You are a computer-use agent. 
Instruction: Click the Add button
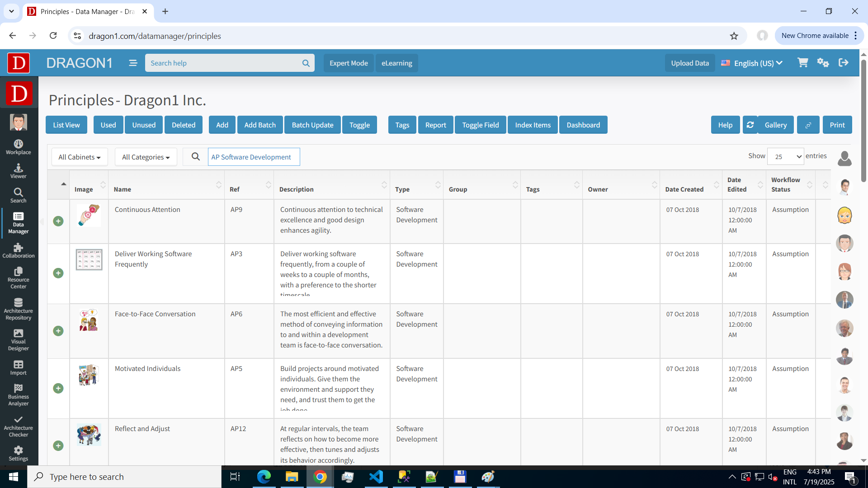click(222, 125)
